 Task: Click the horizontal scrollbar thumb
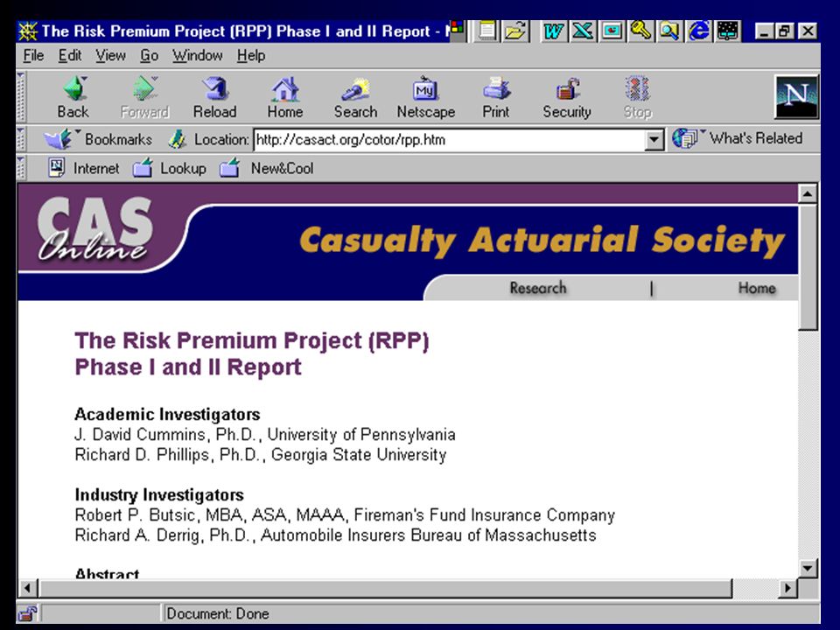tap(385, 588)
